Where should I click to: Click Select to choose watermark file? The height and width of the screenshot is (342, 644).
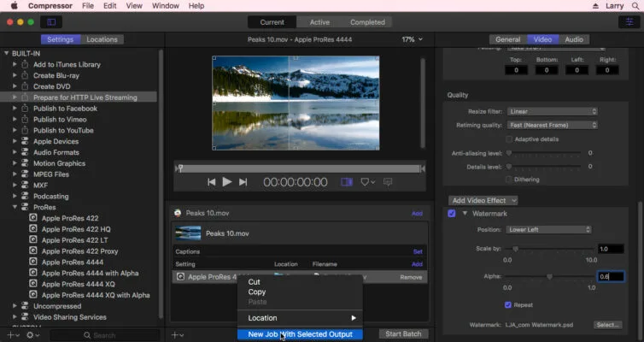coord(607,325)
